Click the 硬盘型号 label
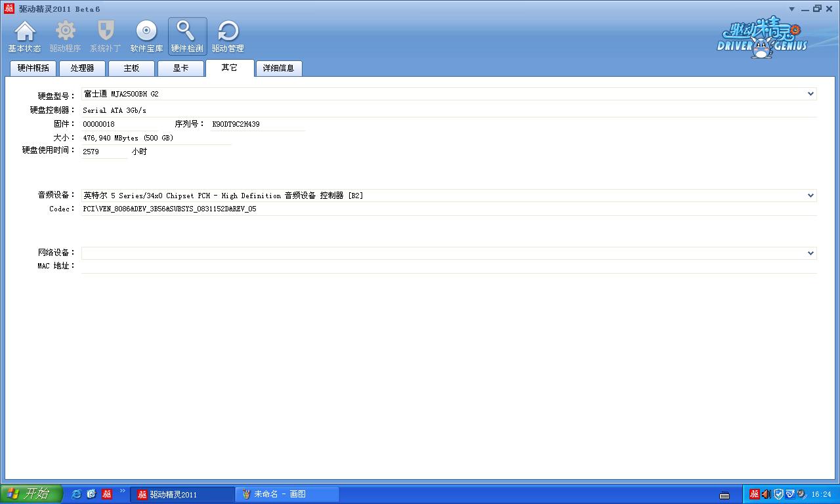This screenshot has height=504, width=840. click(x=56, y=96)
